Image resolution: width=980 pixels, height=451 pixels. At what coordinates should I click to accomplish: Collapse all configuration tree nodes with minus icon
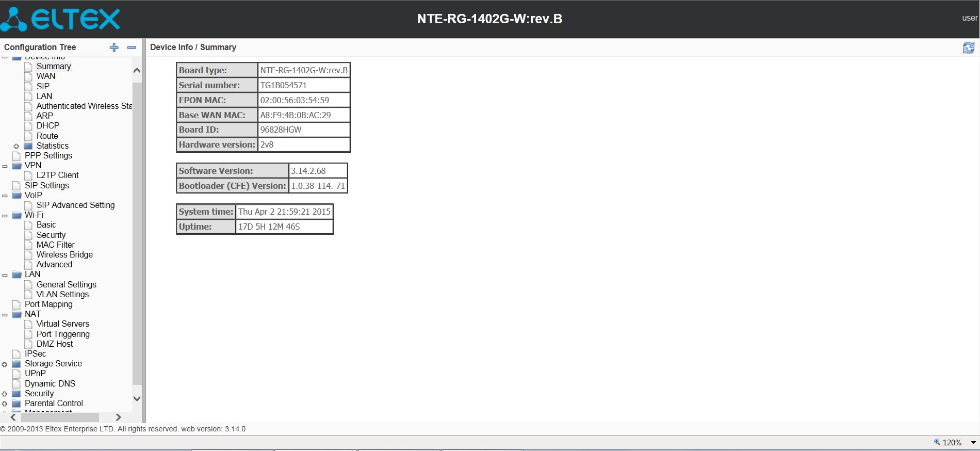[x=132, y=47]
